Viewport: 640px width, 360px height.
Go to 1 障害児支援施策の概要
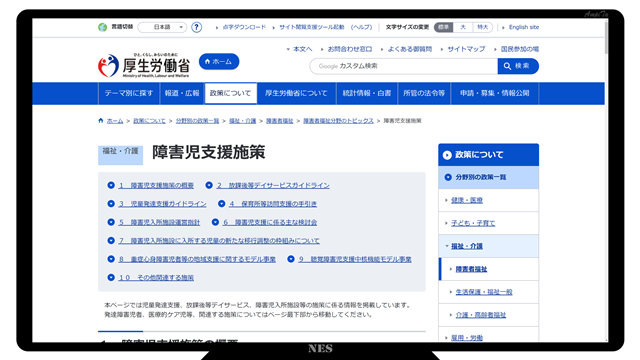click(x=156, y=185)
